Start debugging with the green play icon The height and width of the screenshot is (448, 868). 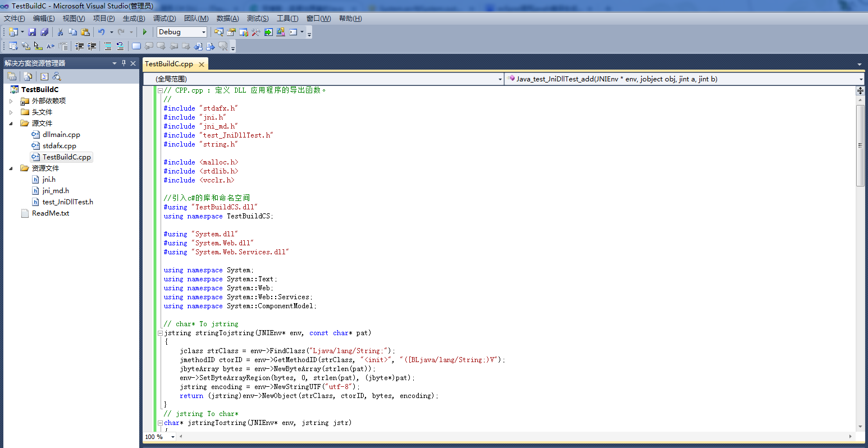click(x=145, y=32)
